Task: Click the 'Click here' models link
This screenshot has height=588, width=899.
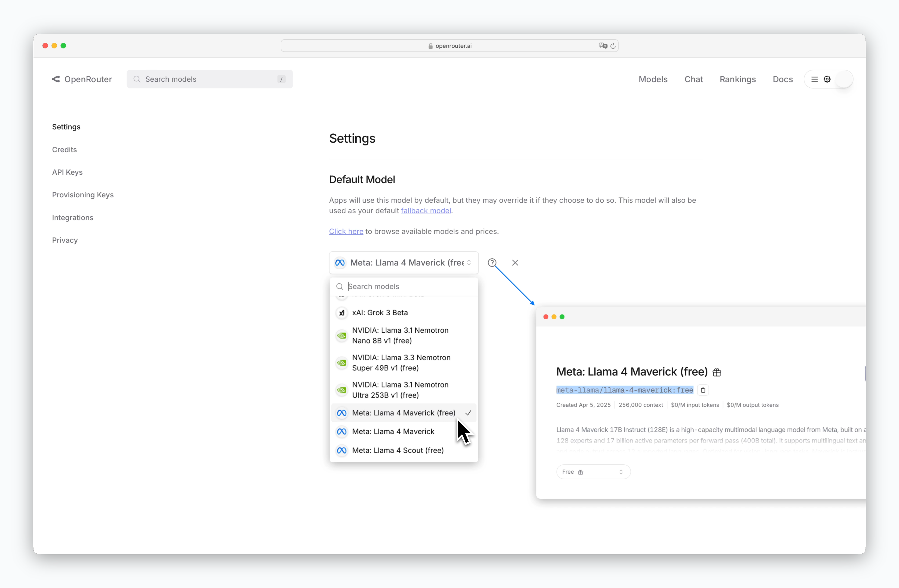Action: 346,231
